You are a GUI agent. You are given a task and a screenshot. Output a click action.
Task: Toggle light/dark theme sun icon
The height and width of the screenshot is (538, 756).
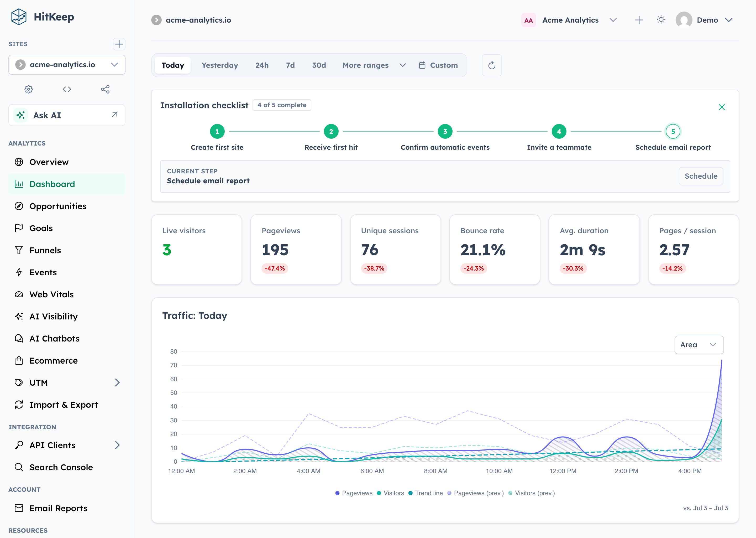(661, 20)
